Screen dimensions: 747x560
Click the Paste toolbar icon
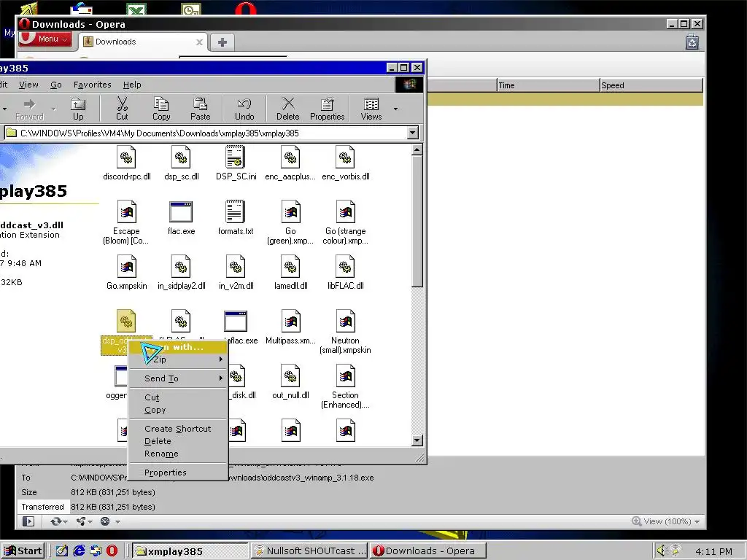pyautogui.click(x=200, y=109)
